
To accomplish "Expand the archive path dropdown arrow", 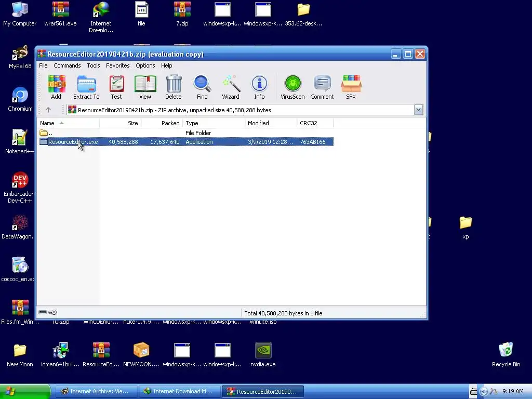I will coord(418,110).
